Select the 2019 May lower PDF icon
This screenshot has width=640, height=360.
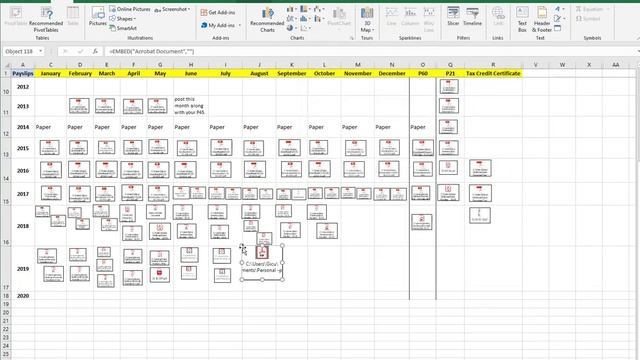pyautogui.click(x=160, y=275)
